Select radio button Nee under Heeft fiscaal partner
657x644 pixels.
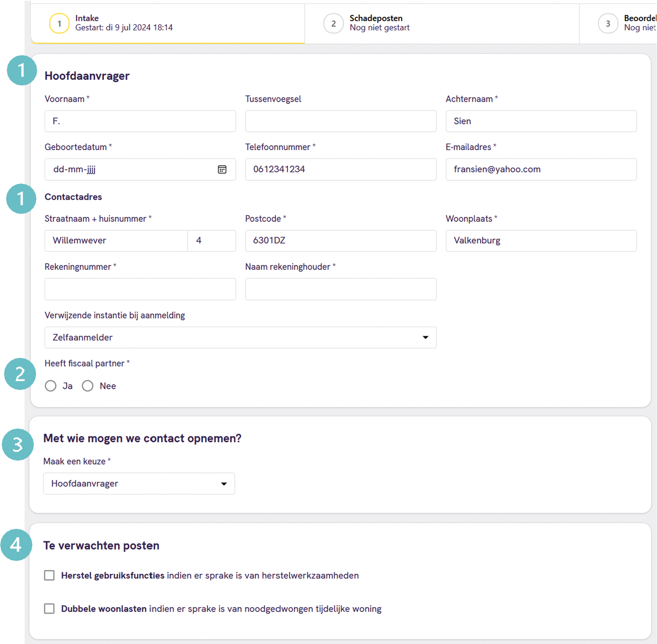pos(88,386)
